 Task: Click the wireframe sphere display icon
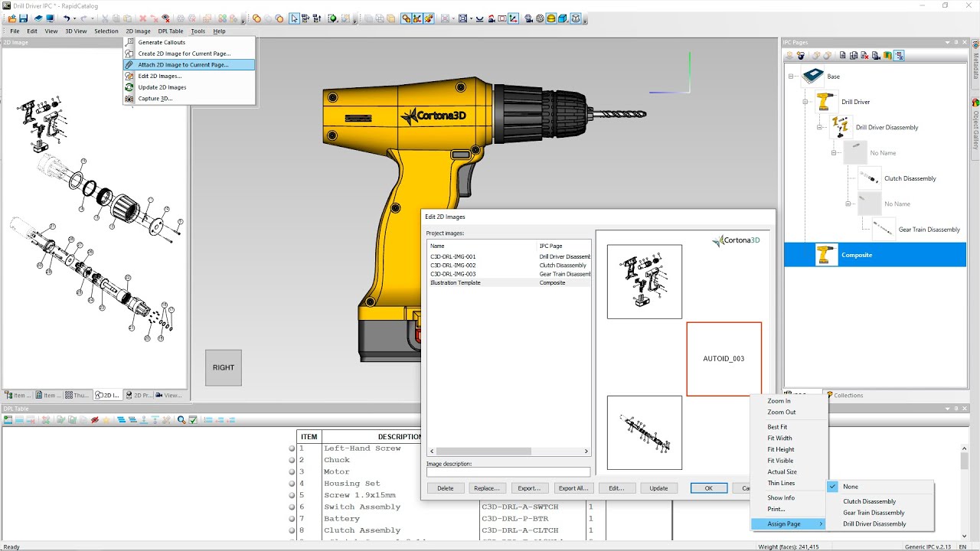540,18
